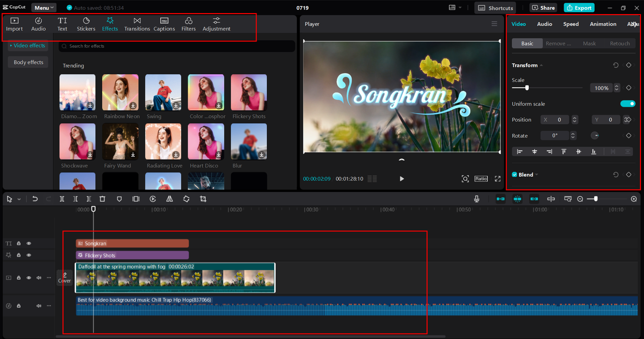Viewport: 644px width, 339px height.
Task: Align the clip to top with align-top icon
Action: [x=564, y=151]
